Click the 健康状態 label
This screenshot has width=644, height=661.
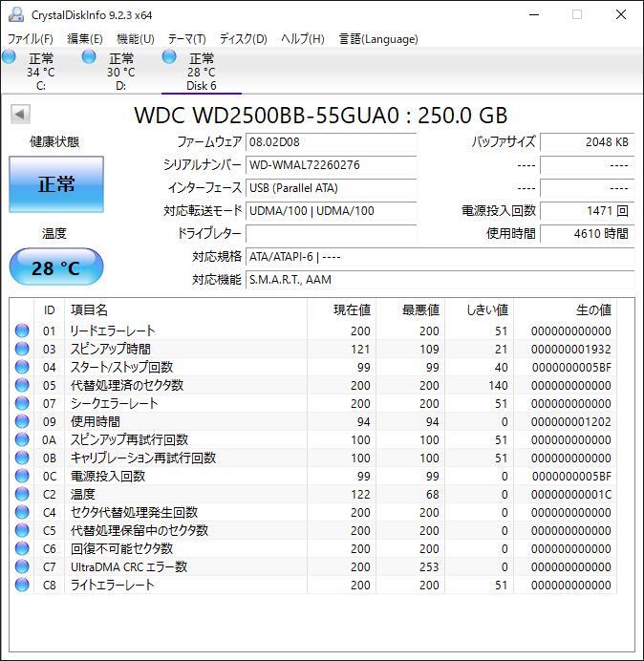pos(54,141)
